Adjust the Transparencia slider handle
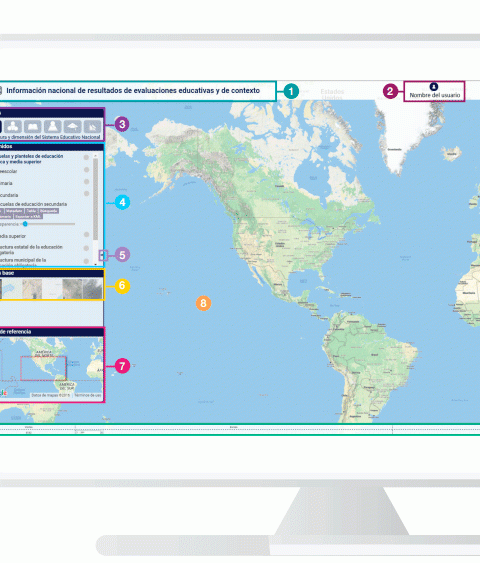 tap(25, 224)
